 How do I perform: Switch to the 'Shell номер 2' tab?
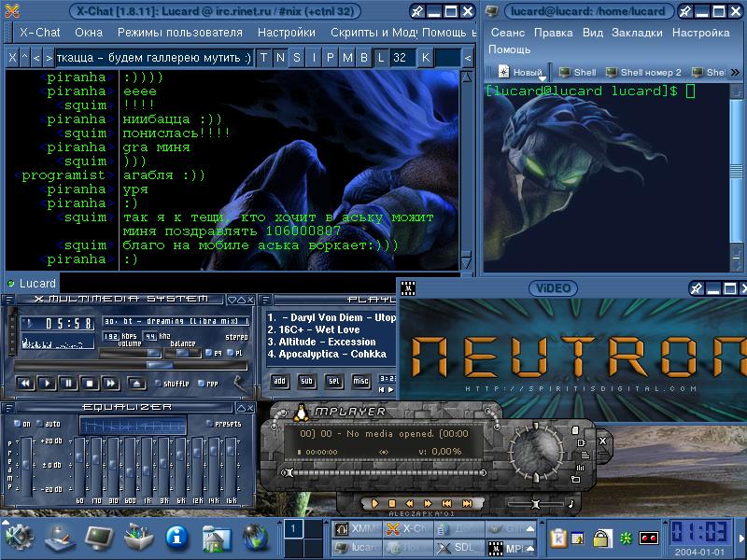[x=644, y=72]
